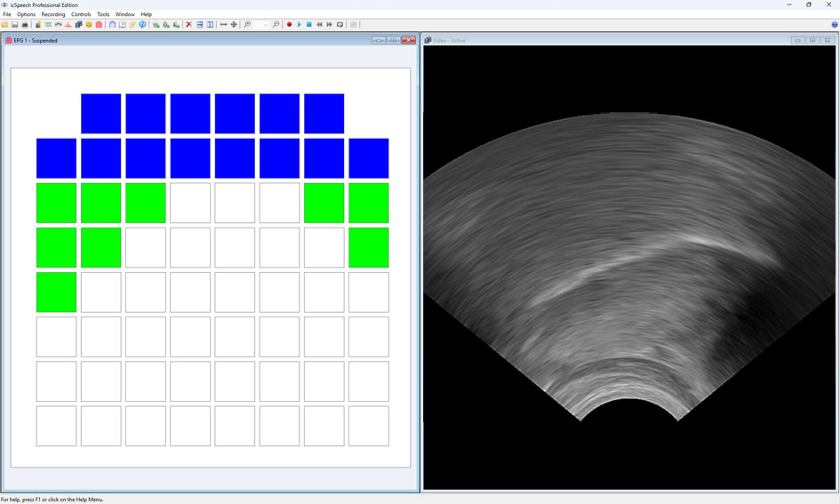Maximize the EPG 1 window

tap(394, 40)
